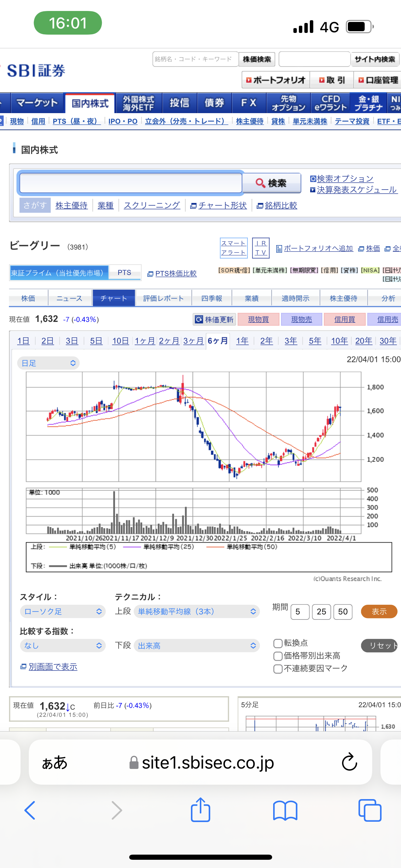401x868 pixels.
Task: Open Safari bookmarks book icon
Action: click(285, 810)
